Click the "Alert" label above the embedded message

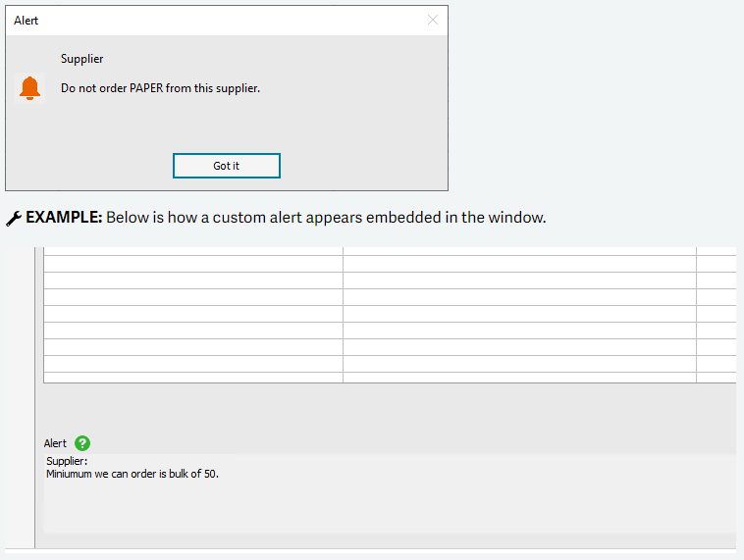[55, 443]
